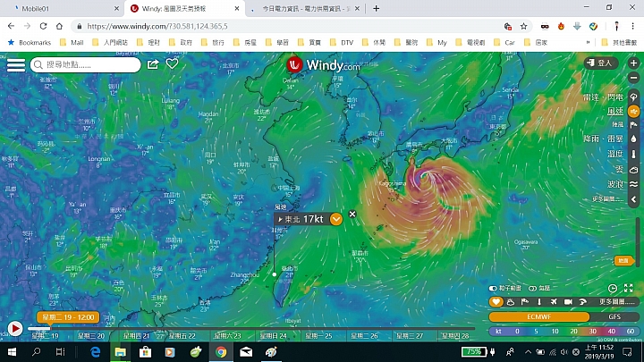
Task: Zoom out the map with minus button
Action: (633, 78)
